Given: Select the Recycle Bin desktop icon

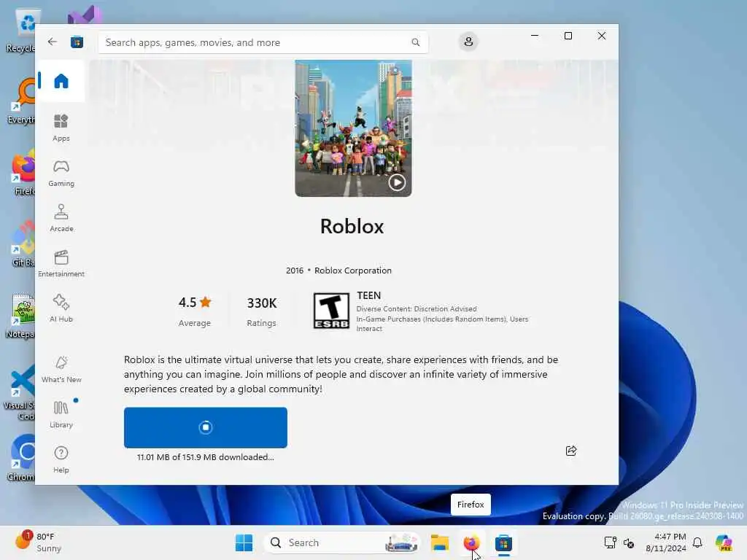Looking at the screenshot, I should pyautogui.click(x=21, y=31).
